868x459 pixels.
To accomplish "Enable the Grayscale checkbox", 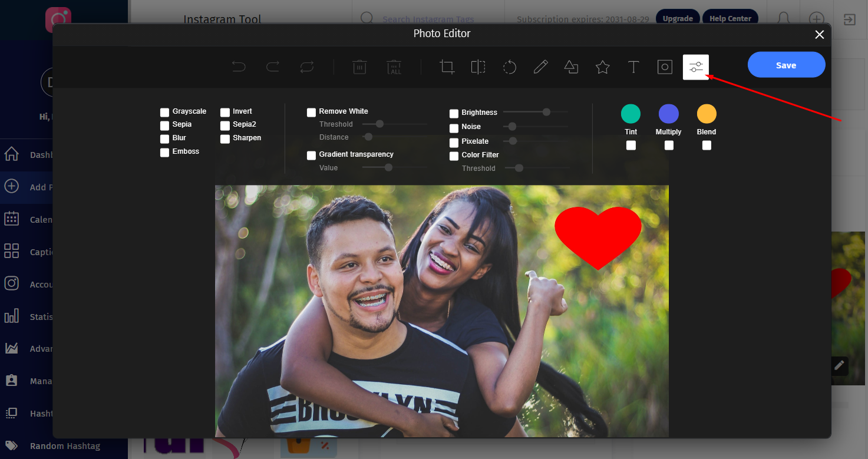I will coord(165,113).
